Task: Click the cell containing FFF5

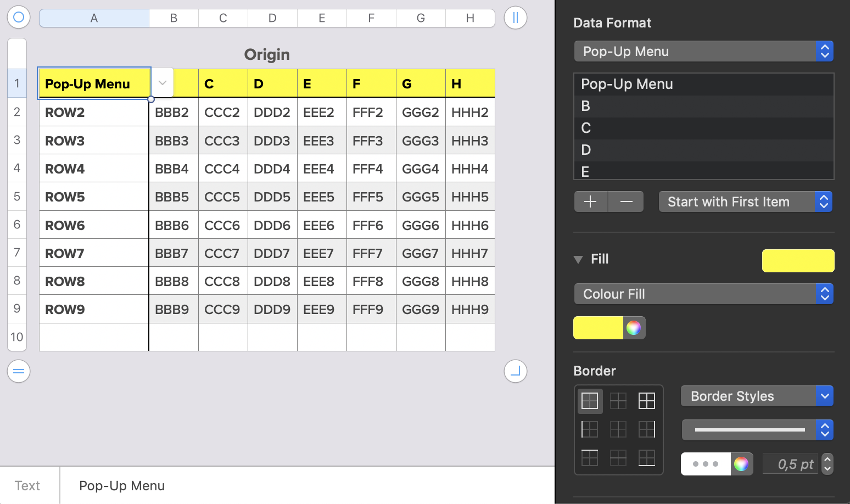Action: click(x=371, y=197)
